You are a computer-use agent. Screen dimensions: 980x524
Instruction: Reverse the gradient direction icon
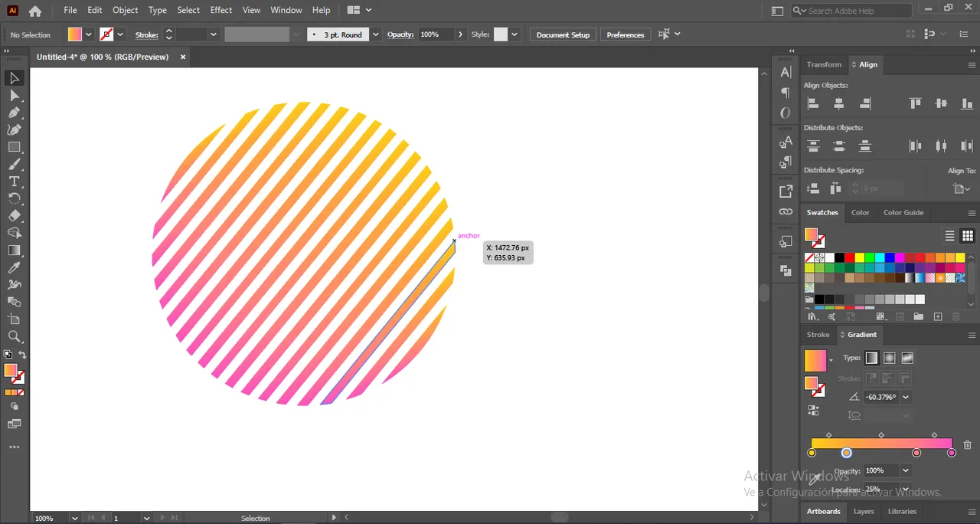click(x=812, y=410)
